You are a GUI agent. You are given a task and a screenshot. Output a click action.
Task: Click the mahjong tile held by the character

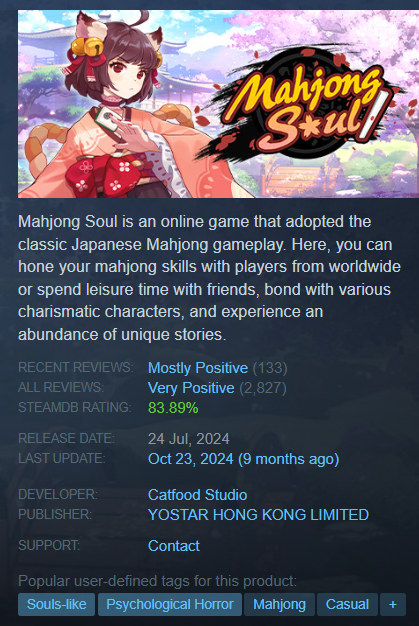pyautogui.click(x=108, y=118)
